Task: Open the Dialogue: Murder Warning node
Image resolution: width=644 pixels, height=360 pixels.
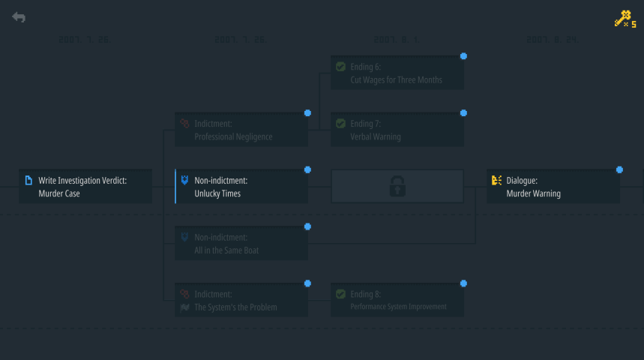Action: coord(553,187)
